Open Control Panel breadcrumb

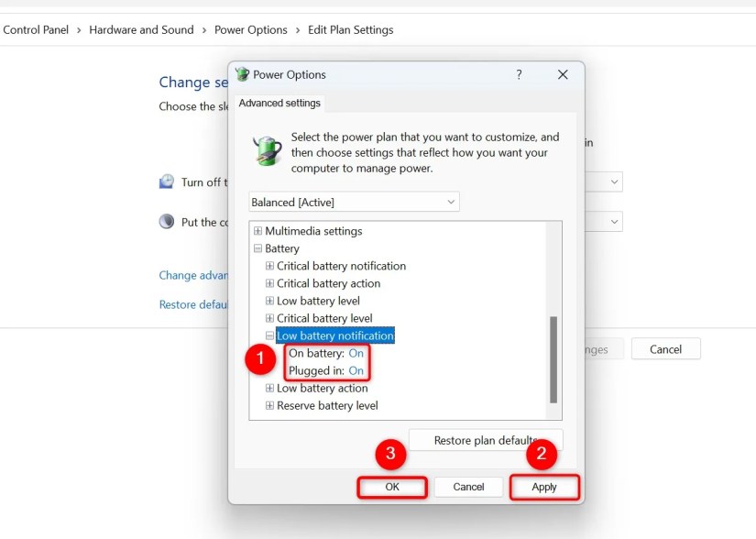(x=36, y=30)
